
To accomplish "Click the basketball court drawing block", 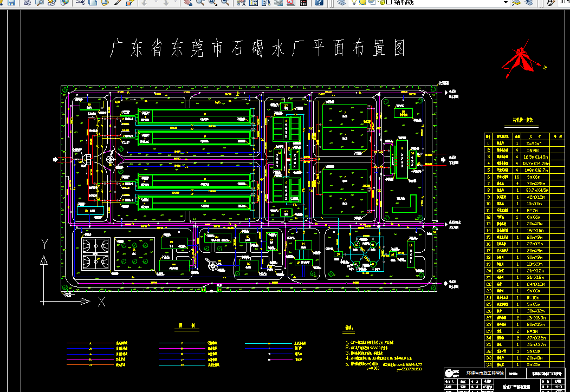I will point(95,253).
